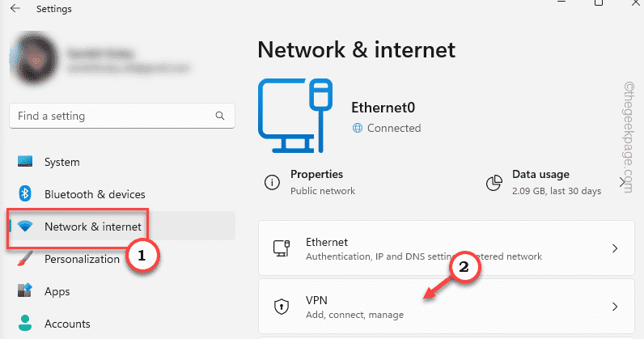Image resolution: width=644 pixels, height=339 pixels.
Task: Click the VPN shield icon
Action: point(282,307)
